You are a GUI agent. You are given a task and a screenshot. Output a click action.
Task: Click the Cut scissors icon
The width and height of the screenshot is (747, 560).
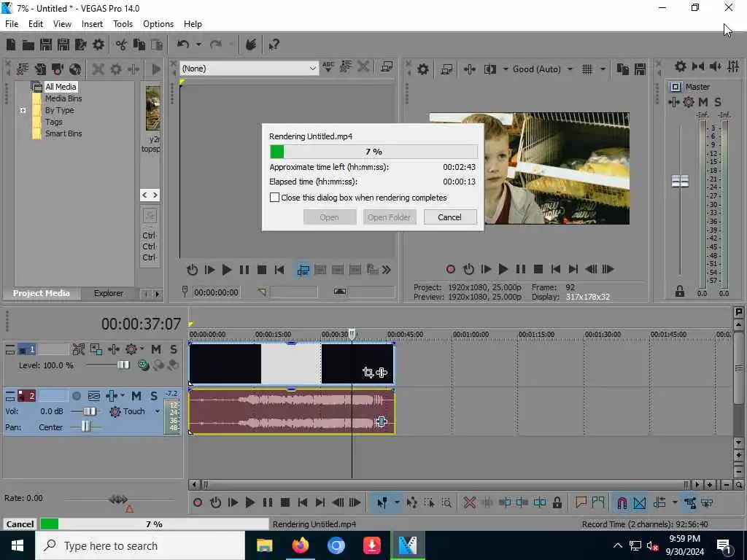click(122, 44)
